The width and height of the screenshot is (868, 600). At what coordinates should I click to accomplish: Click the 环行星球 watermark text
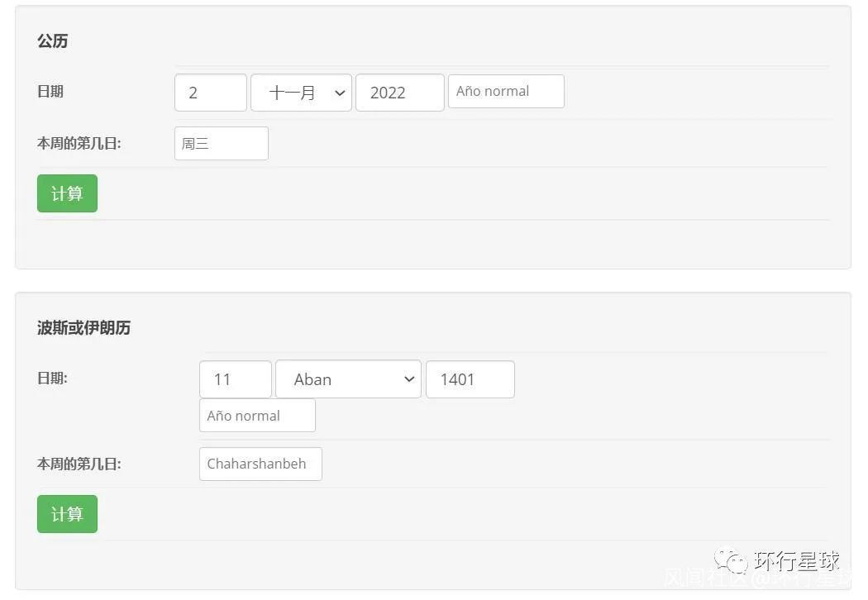pos(797,562)
